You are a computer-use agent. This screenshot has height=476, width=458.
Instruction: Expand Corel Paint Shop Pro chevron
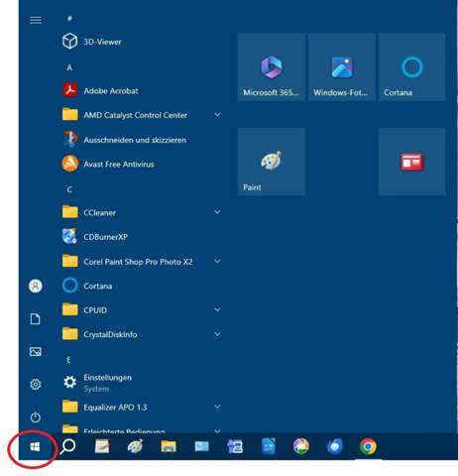coord(217,261)
